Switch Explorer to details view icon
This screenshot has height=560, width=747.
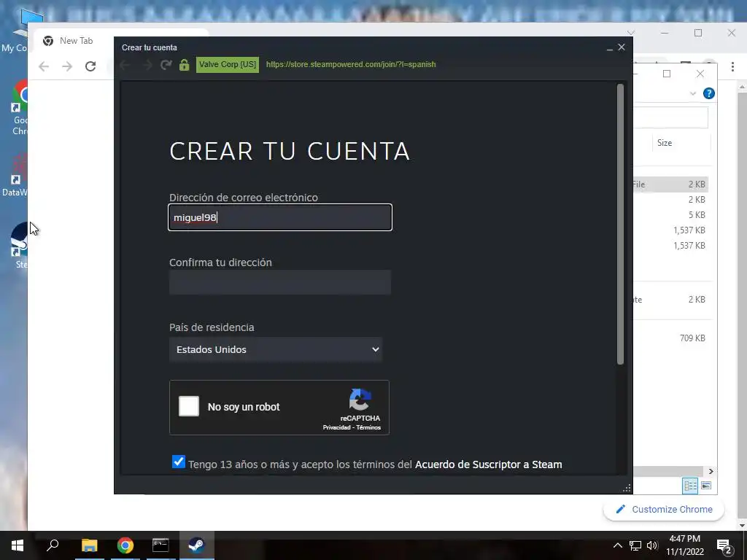tap(690, 485)
